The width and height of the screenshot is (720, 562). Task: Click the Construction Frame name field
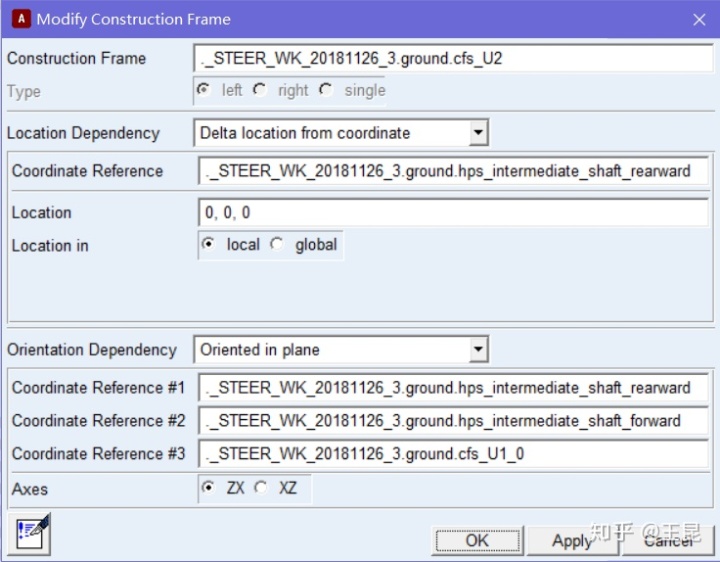point(453,58)
